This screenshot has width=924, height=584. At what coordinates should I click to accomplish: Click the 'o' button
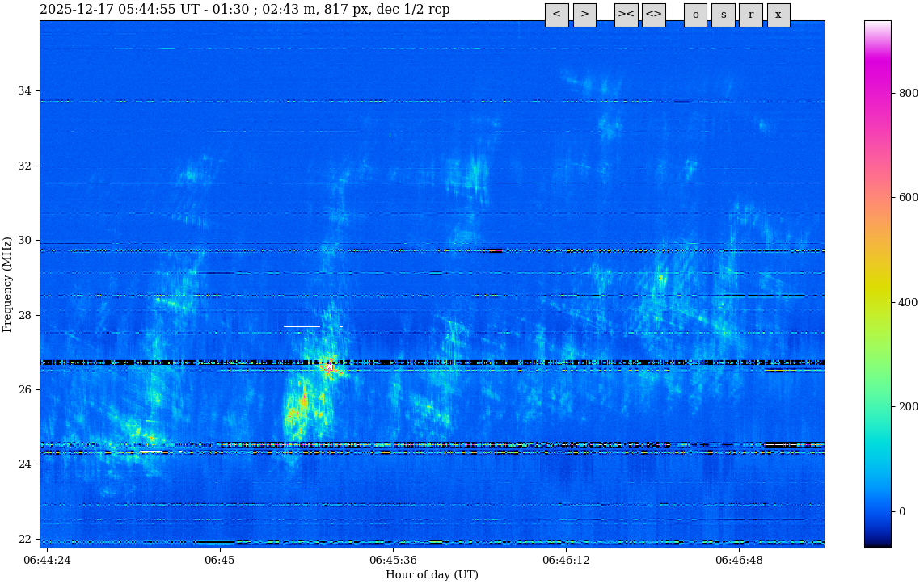click(x=695, y=15)
